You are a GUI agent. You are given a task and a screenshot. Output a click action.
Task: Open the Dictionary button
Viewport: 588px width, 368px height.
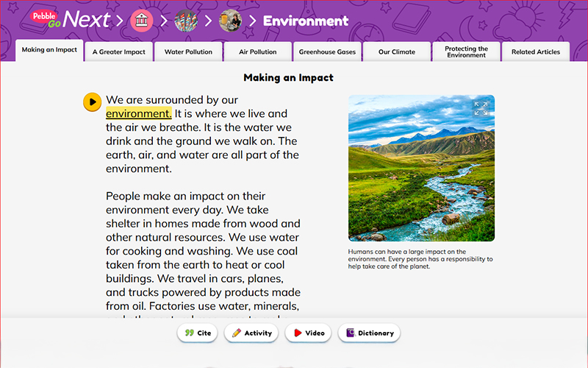point(370,333)
